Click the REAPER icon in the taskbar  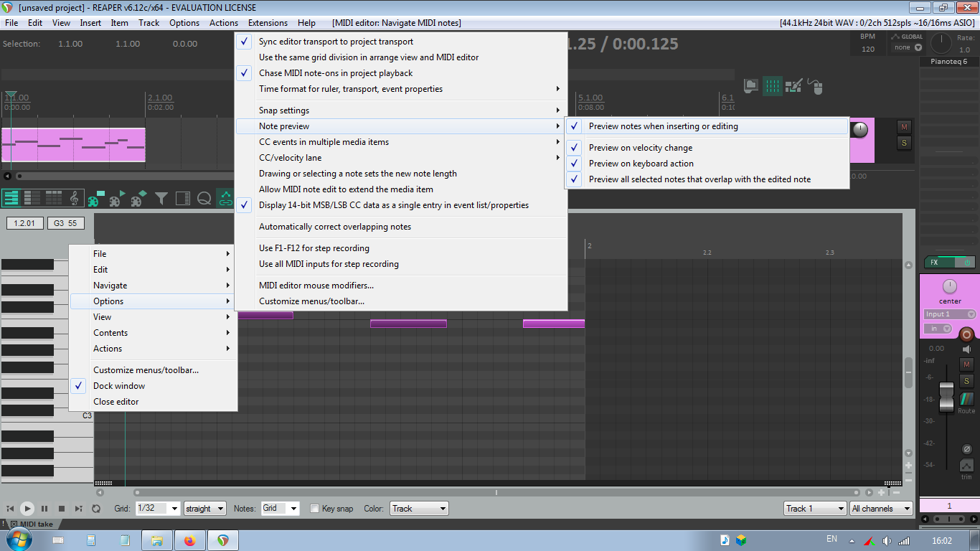223,540
